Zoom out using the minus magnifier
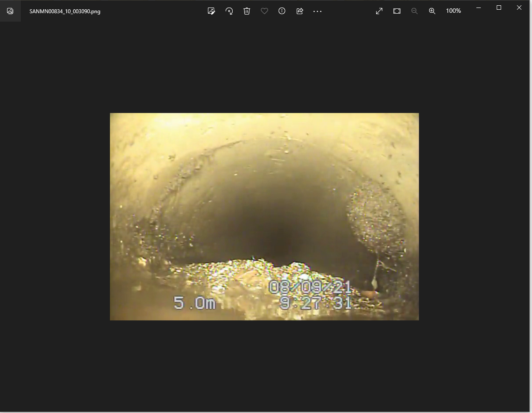This screenshot has width=532, height=413. pos(415,11)
